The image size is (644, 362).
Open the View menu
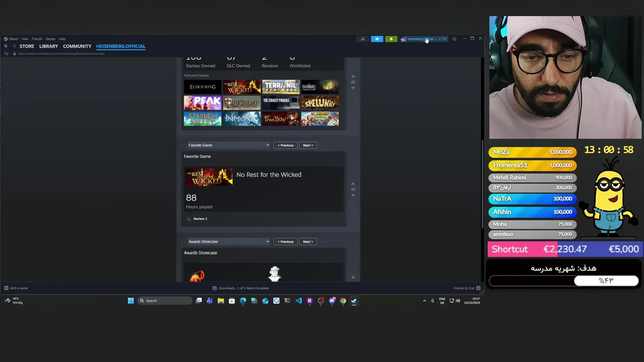click(25, 39)
